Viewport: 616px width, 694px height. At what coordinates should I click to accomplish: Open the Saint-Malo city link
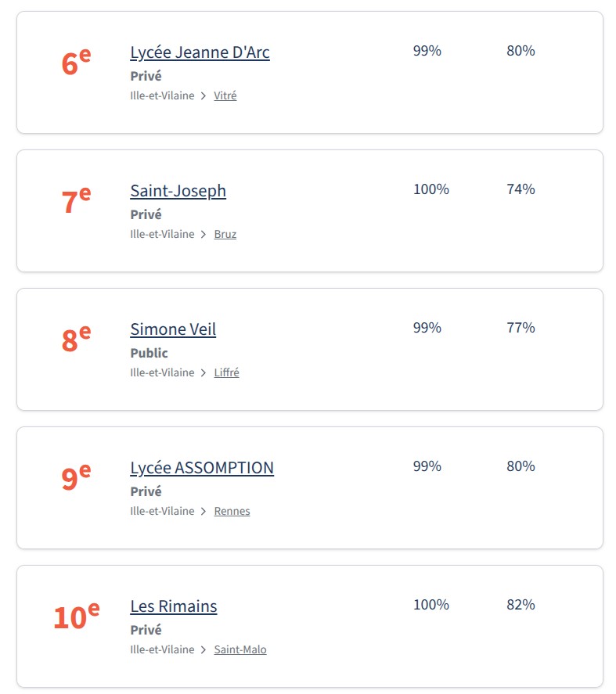click(x=240, y=649)
